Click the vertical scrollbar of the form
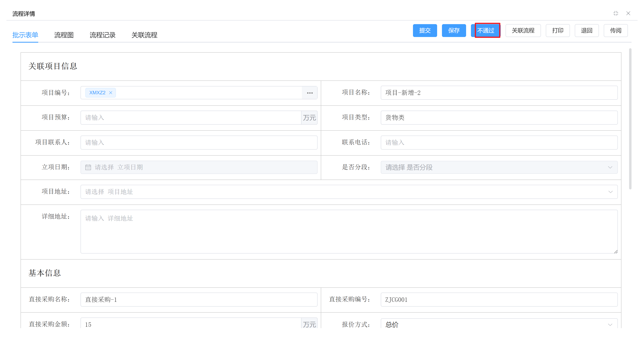Image resolution: width=644 pixels, height=341 pixels. pyautogui.click(x=630, y=119)
